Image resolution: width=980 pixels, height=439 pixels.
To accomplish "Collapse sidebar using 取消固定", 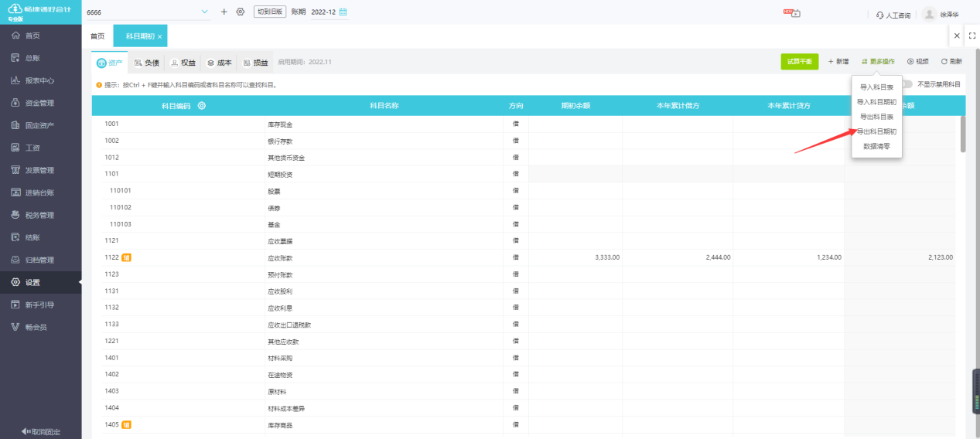I will (x=40, y=431).
